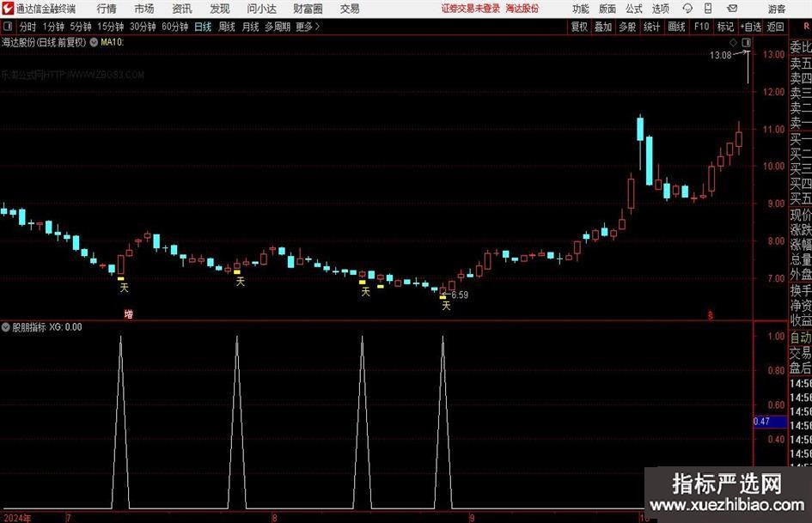Open the 选项 menu
The height and width of the screenshot is (523, 812).
660,9
